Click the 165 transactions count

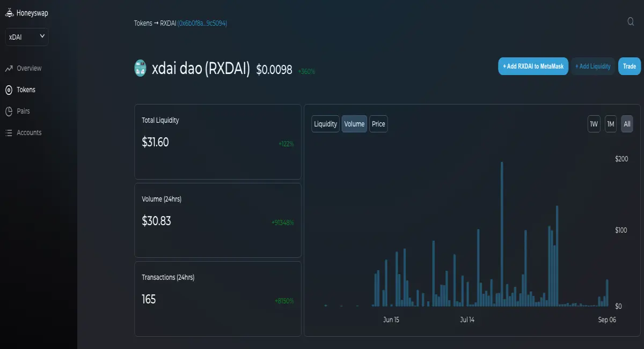click(149, 299)
